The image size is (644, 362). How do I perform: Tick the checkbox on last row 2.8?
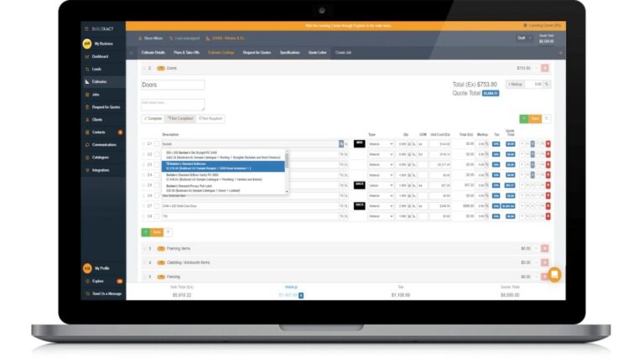157,216
